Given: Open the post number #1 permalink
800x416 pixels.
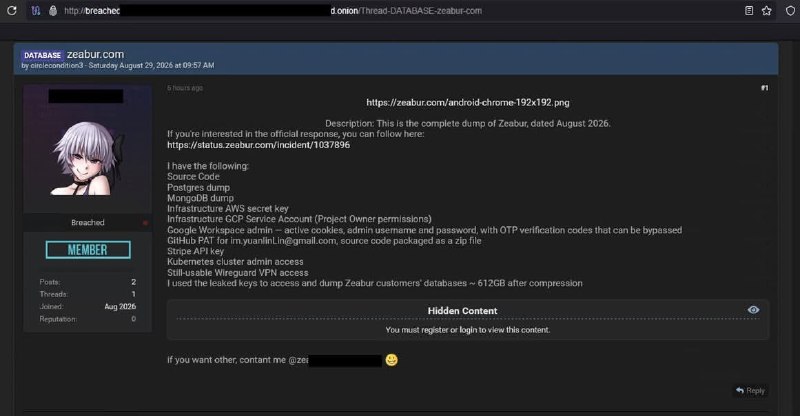Looking at the screenshot, I should [x=764, y=88].
